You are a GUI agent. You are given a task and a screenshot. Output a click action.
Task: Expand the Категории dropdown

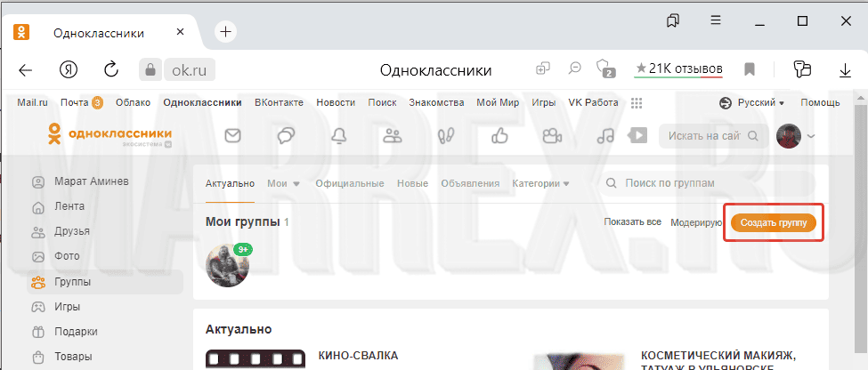tap(540, 183)
